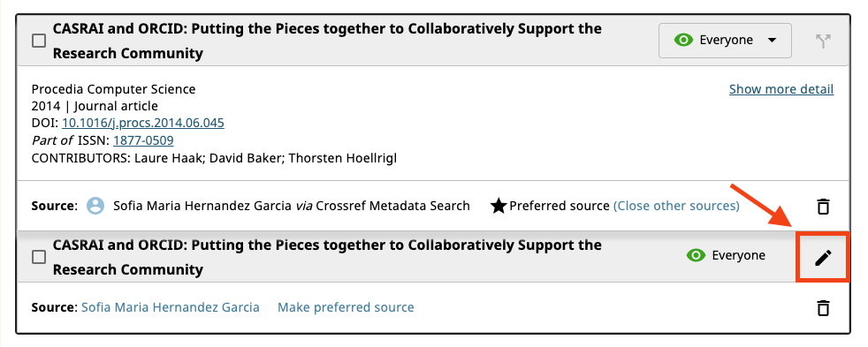
Task: Click the greyed-out merge arrows icon
Action: click(x=823, y=41)
